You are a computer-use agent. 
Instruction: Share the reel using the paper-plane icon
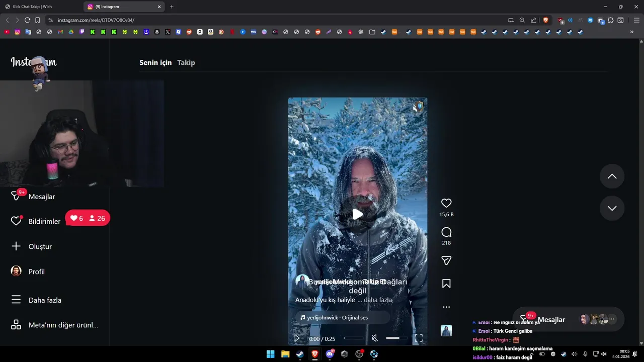pos(446,260)
